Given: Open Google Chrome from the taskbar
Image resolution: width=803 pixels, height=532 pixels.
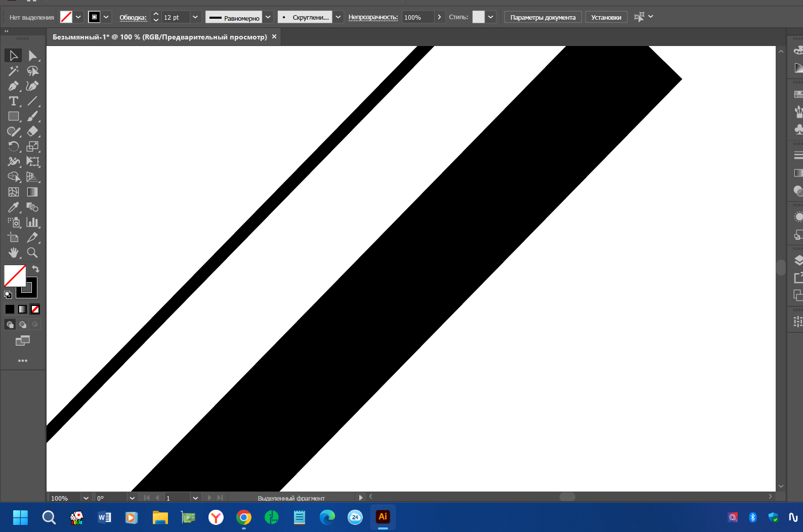Looking at the screenshot, I should coord(244,517).
